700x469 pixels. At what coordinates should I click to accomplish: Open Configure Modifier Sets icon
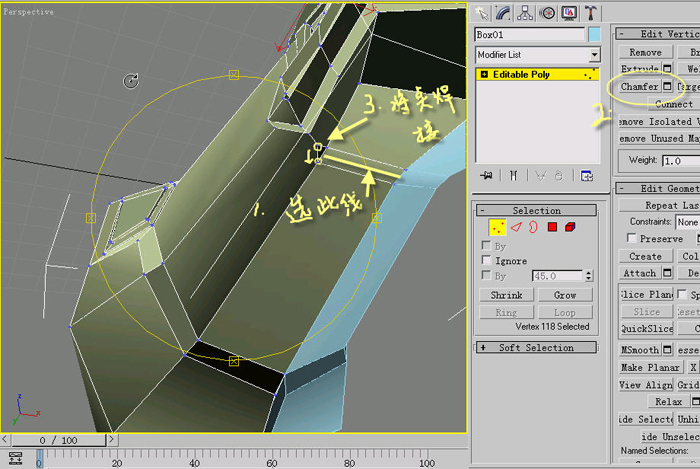[587, 176]
